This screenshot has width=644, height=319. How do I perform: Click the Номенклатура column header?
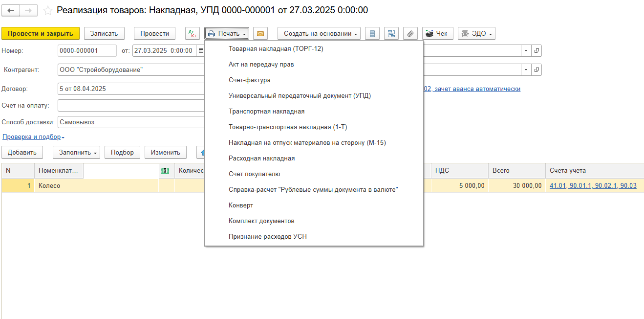tap(59, 170)
